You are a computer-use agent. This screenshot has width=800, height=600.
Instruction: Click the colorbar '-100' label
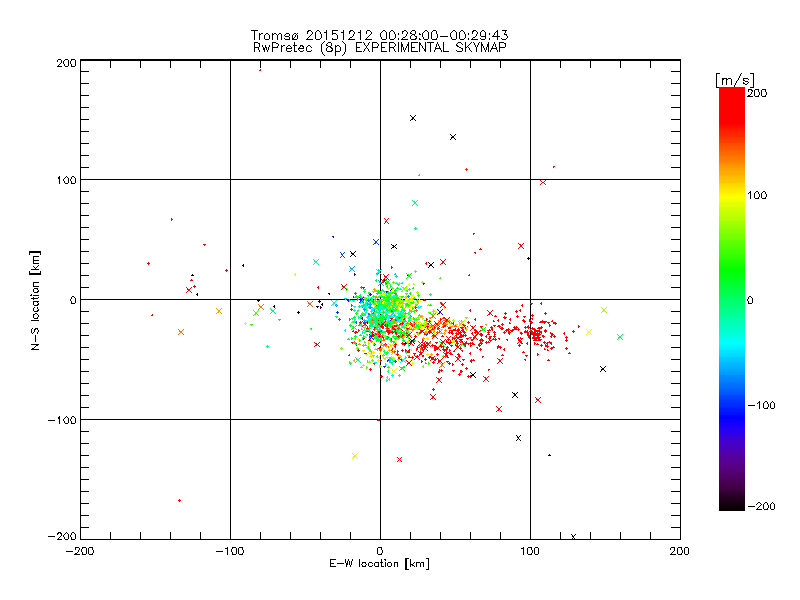[761, 405]
